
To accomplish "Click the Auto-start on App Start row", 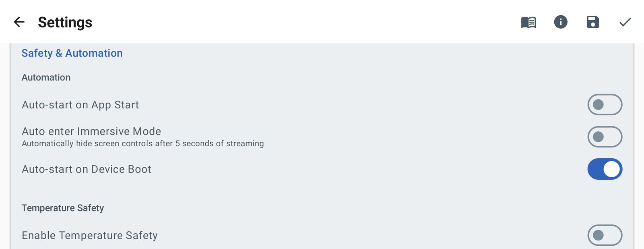I will coord(322,105).
